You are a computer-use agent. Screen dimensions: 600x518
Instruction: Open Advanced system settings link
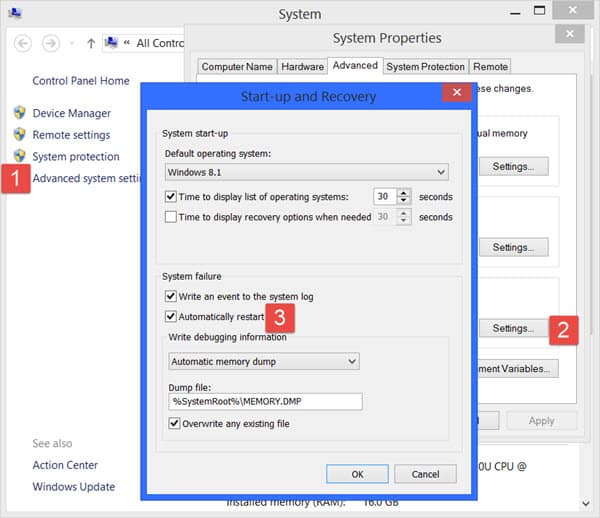click(x=86, y=178)
